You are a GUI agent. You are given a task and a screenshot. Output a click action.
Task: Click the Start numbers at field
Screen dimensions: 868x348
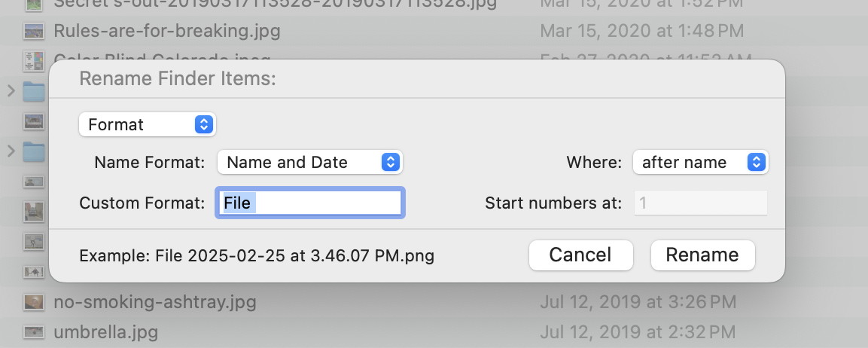(701, 203)
